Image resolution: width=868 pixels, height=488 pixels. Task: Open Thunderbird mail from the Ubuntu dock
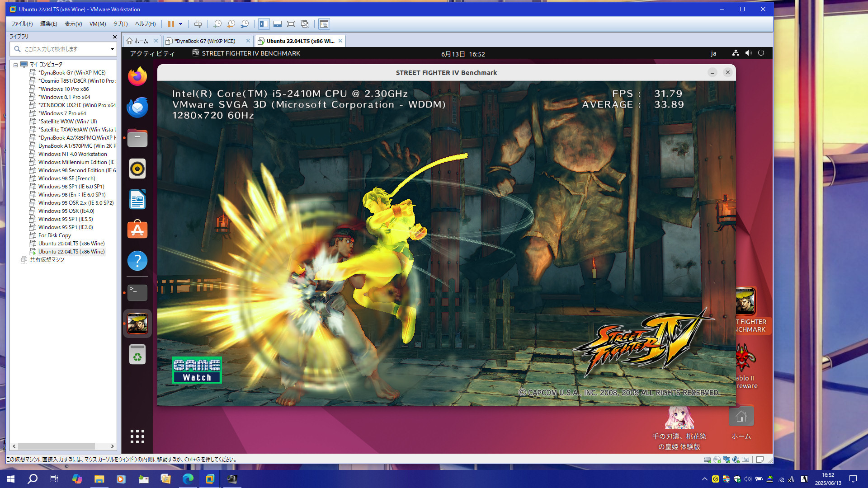[137, 107]
